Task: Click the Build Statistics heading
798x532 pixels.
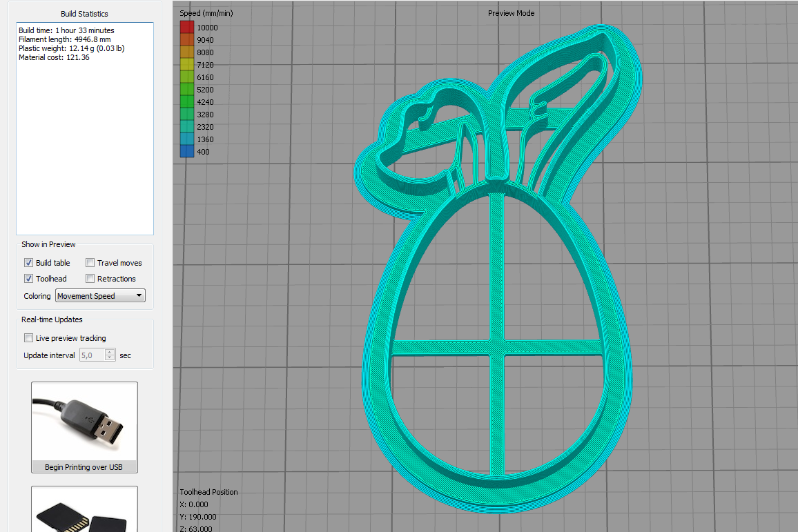Action: click(84, 14)
